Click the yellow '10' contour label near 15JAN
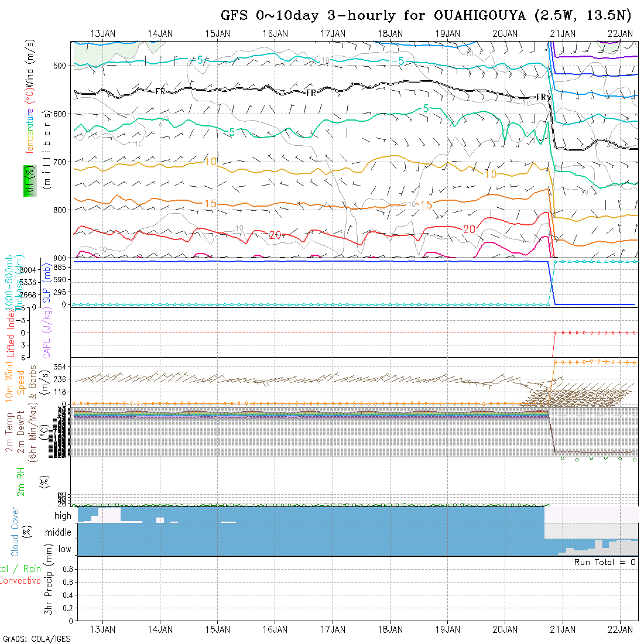This screenshot has height=644, width=644. pos(210,162)
